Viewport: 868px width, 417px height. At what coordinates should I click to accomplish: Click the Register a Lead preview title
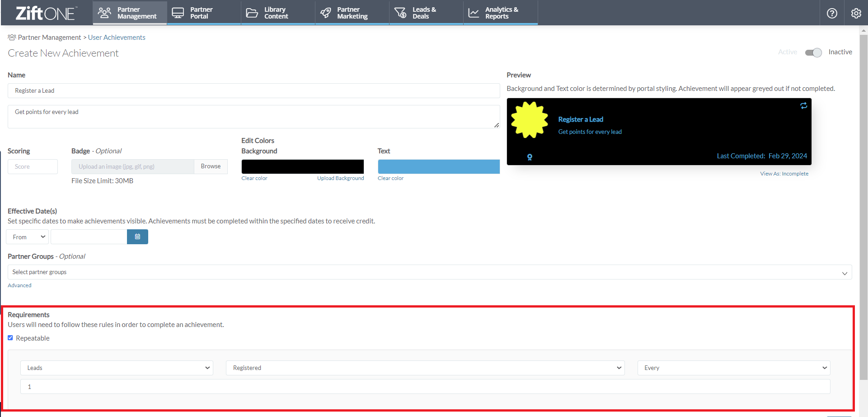click(581, 119)
